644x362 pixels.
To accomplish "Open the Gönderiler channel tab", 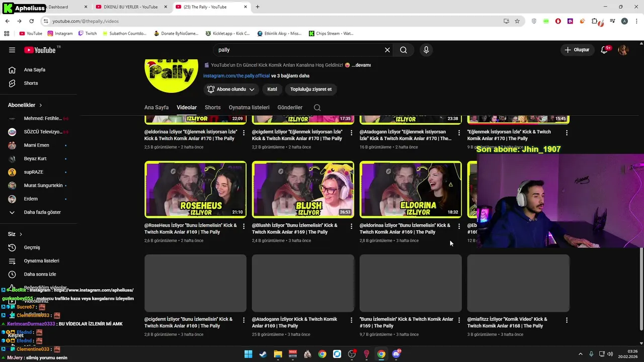I will (x=290, y=108).
